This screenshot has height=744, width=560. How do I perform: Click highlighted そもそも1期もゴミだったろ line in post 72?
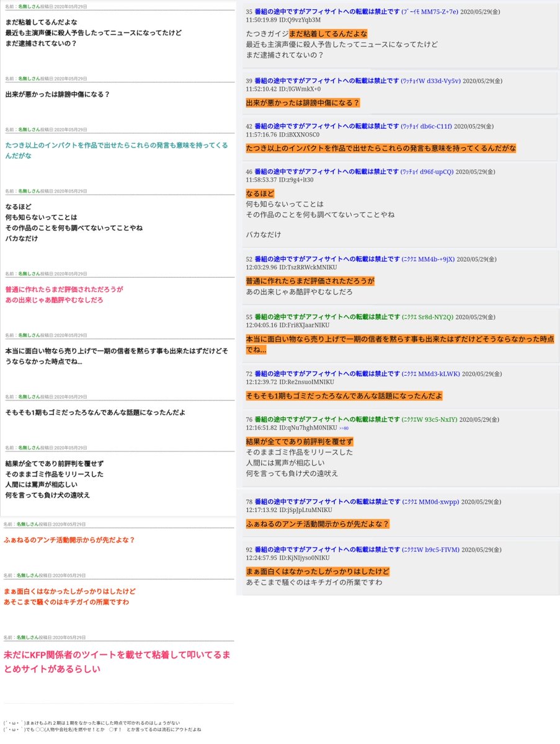click(x=344, y=396)
